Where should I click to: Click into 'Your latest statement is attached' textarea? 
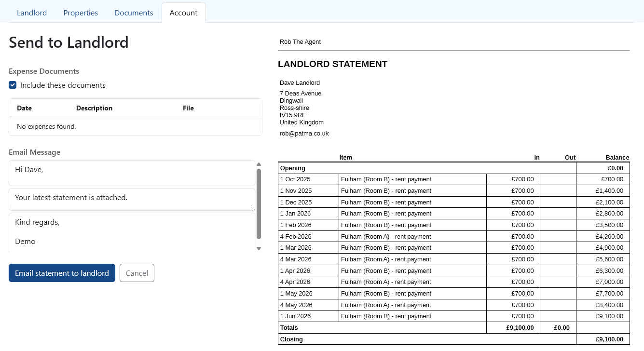pyautogui.click(x=132, y=199)
